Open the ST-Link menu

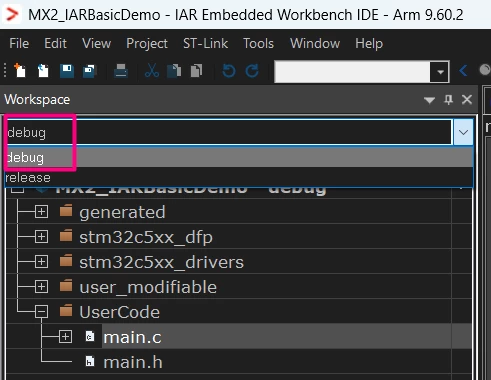coord(205,43)
